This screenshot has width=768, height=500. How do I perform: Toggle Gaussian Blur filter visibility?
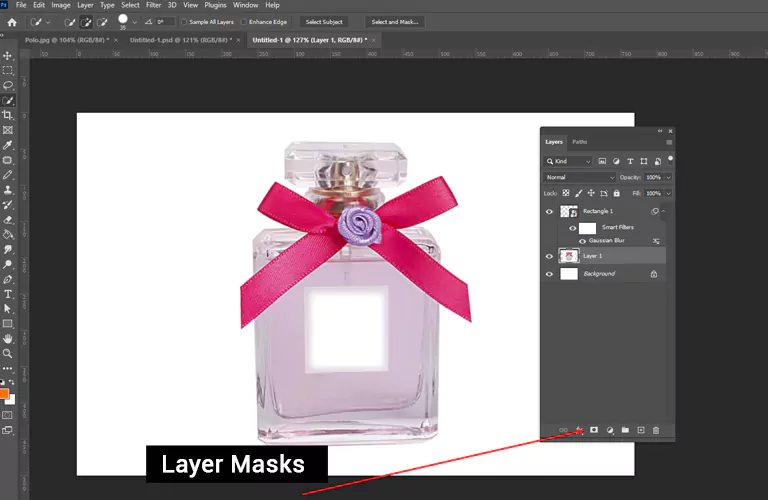click(x=582, y=241)
